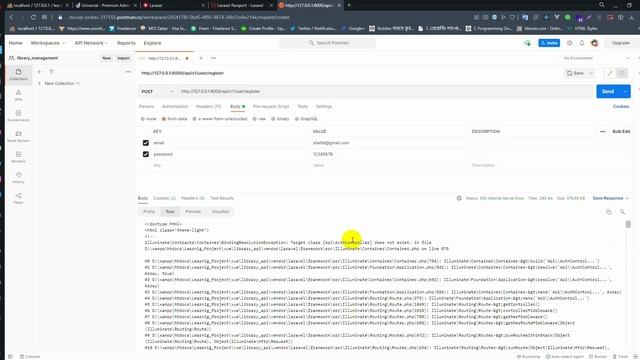
Task: Click the response body vertical scrollbar
Action: point(628,224)
